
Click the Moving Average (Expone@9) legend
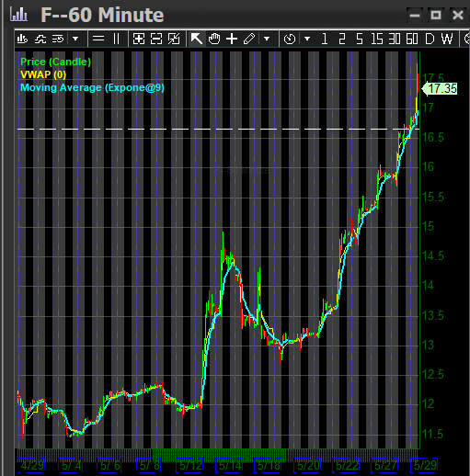pos(92,87)
